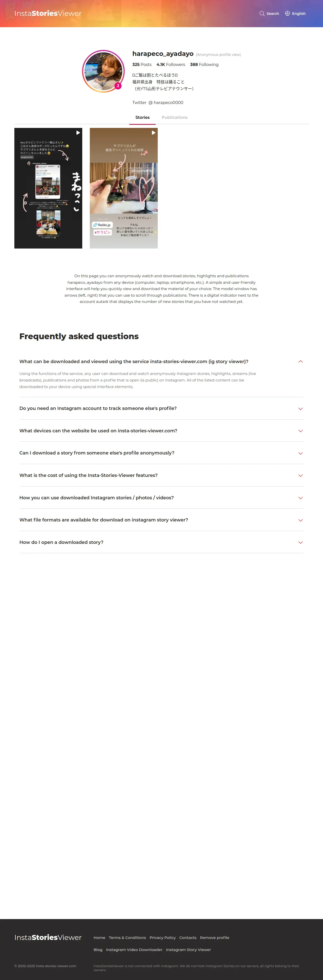The height and width of the screenshot is (980, 323).
Task: Open the Privacy Policy footer link
Action: click(x=162, y=937)
